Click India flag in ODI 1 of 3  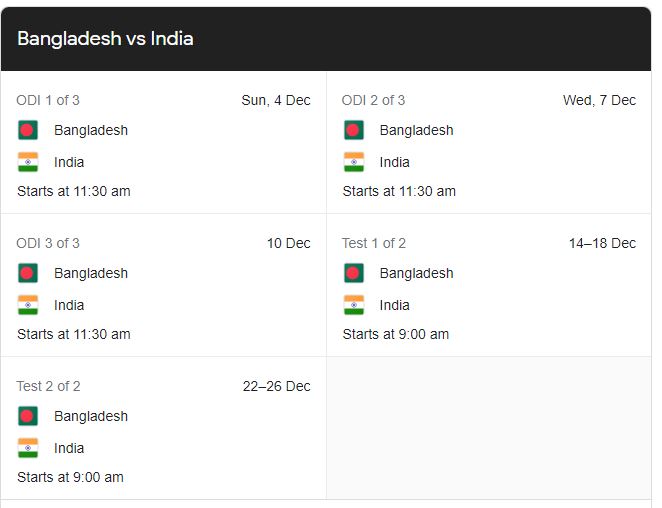28,162
